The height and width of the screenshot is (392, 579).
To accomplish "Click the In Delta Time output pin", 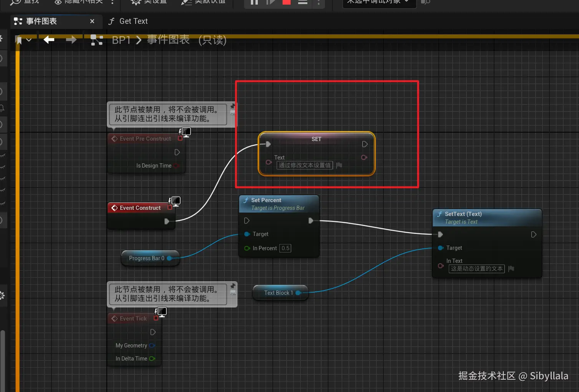I will (152, 359).
